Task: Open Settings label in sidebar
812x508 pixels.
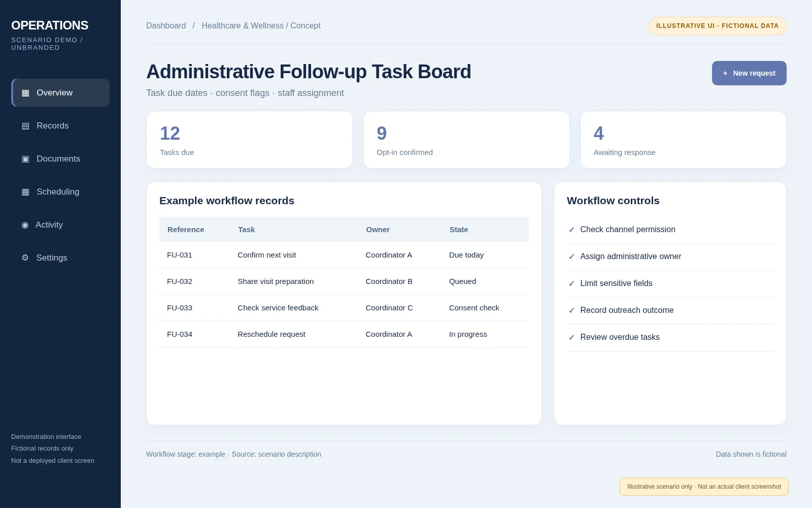Action: (x=52, y=258)
